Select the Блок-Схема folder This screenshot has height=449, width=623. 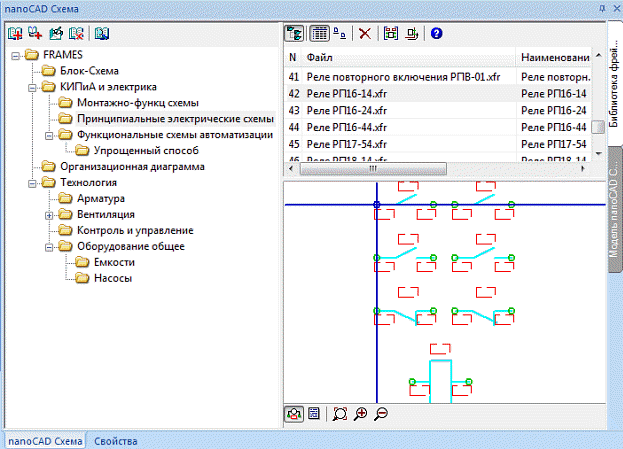(89, 71)
